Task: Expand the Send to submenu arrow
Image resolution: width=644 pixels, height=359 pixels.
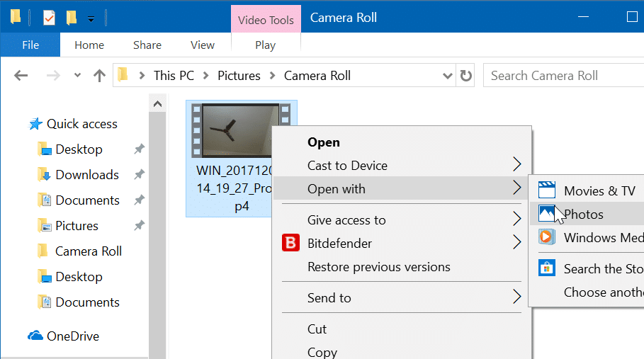Action: [x=516, y=296]
